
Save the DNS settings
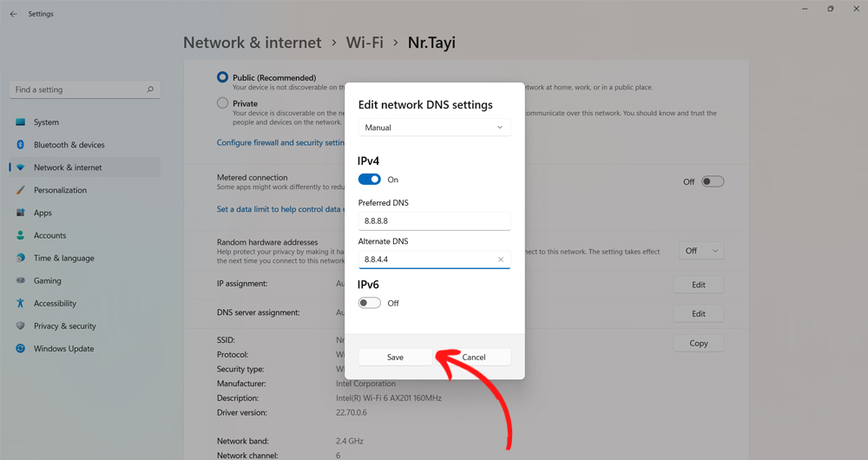(395, 357)
